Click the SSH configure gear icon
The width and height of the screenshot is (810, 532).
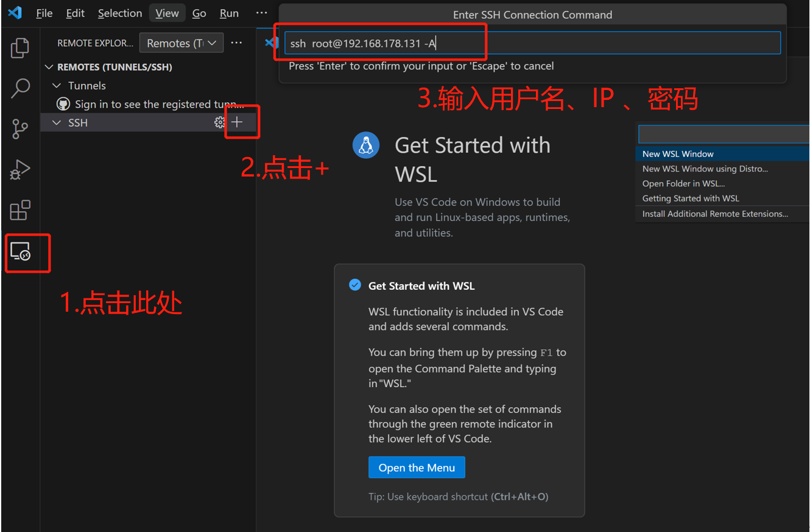219,122
